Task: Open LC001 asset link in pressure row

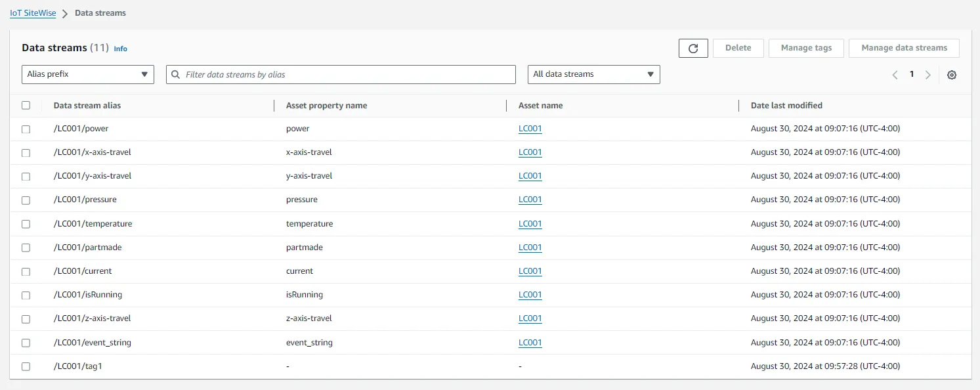Action: 530,200
